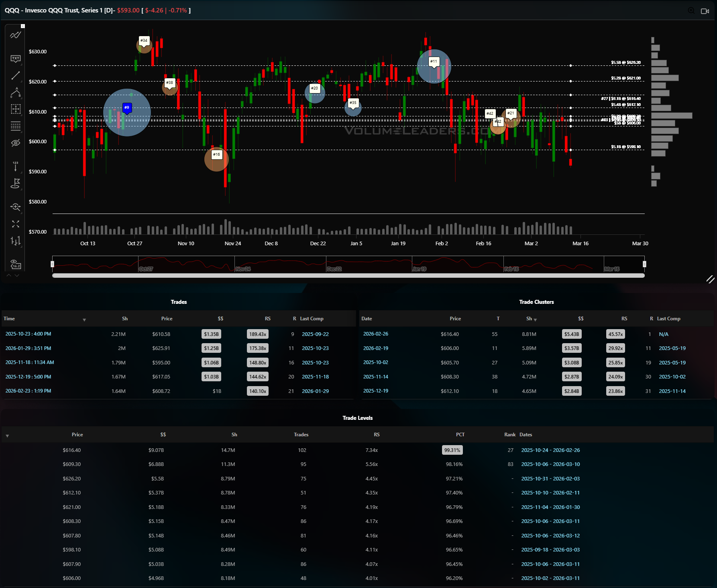The width and height of the screenshot is (717, 588).
Task: Click the sort arrow left of Trade Levels Price
Action: 7,435
